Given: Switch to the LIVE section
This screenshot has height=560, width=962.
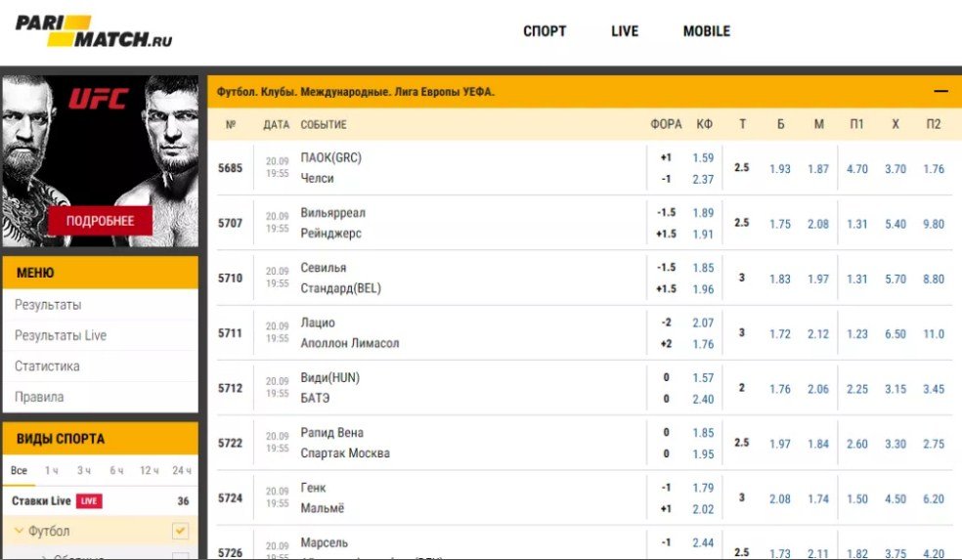Looking at the screenshot, I should pos(625,31).
